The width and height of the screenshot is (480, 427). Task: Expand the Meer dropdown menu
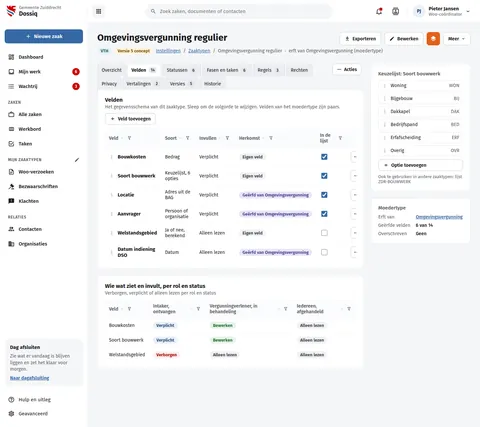coord(456,39)
